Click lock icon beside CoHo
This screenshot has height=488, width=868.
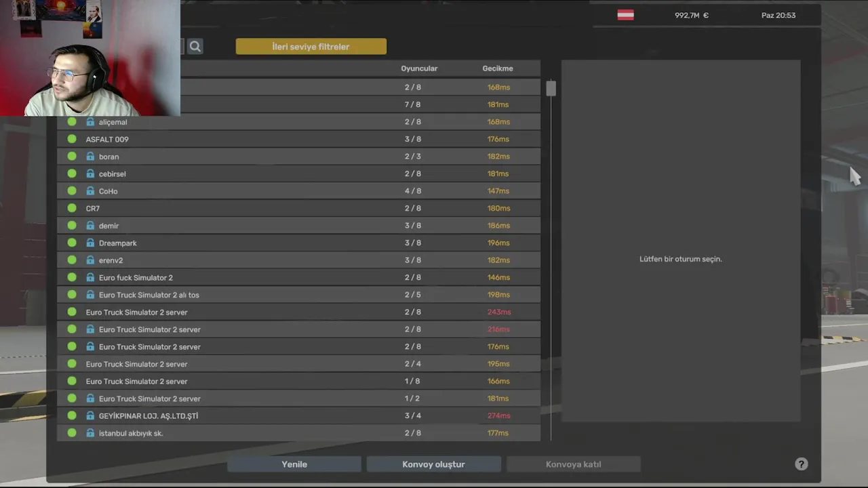point(90,191)
